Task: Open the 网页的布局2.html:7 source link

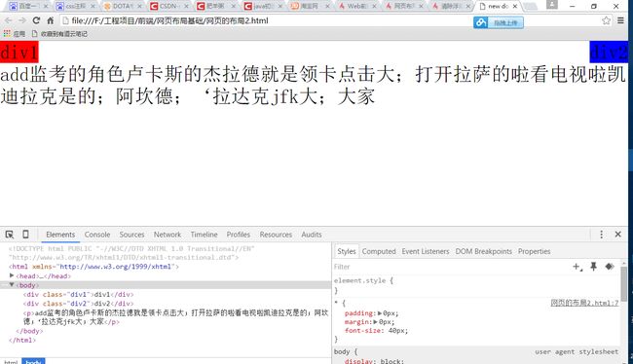Action: 584,303
